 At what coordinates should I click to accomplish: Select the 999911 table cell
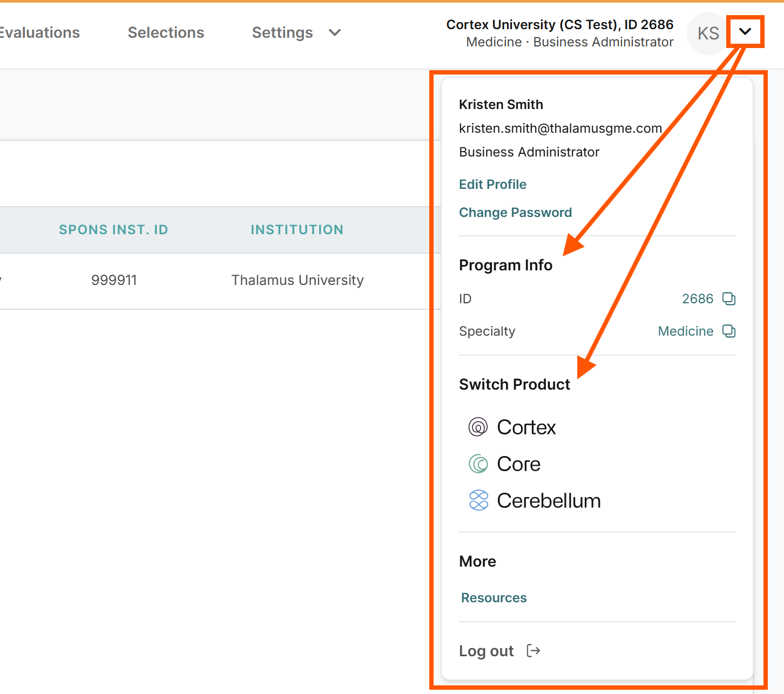[114, 280]
